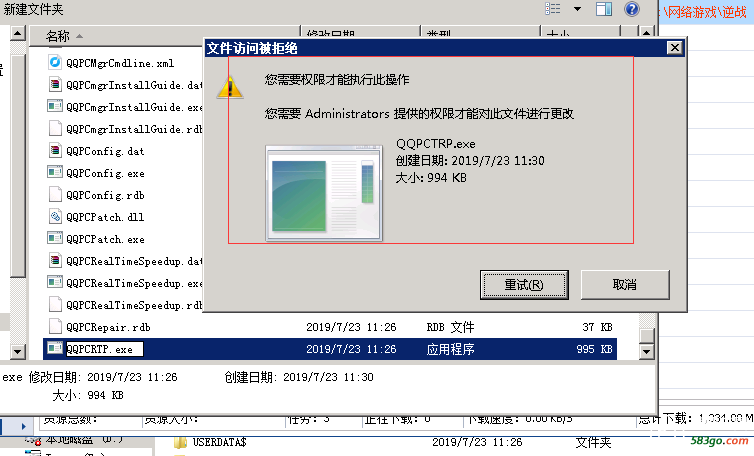
Task: Close the access denied dialog
Action: click(x=675, y=48)
